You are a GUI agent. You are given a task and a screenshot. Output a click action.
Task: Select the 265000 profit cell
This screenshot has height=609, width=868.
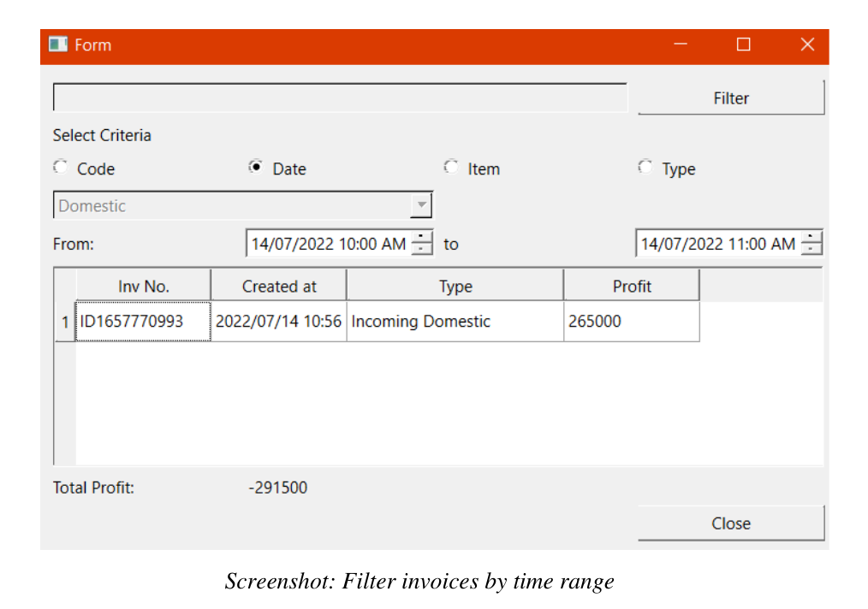[632, 322]
